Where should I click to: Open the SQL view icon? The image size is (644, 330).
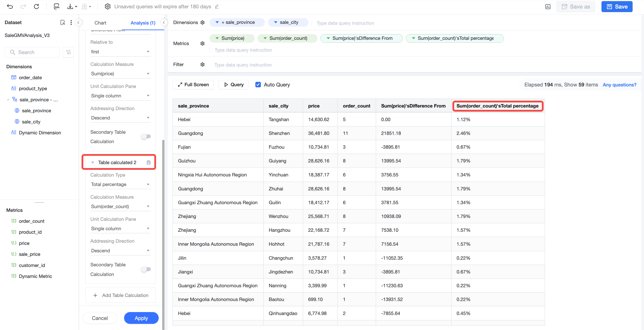click(57, 7)
